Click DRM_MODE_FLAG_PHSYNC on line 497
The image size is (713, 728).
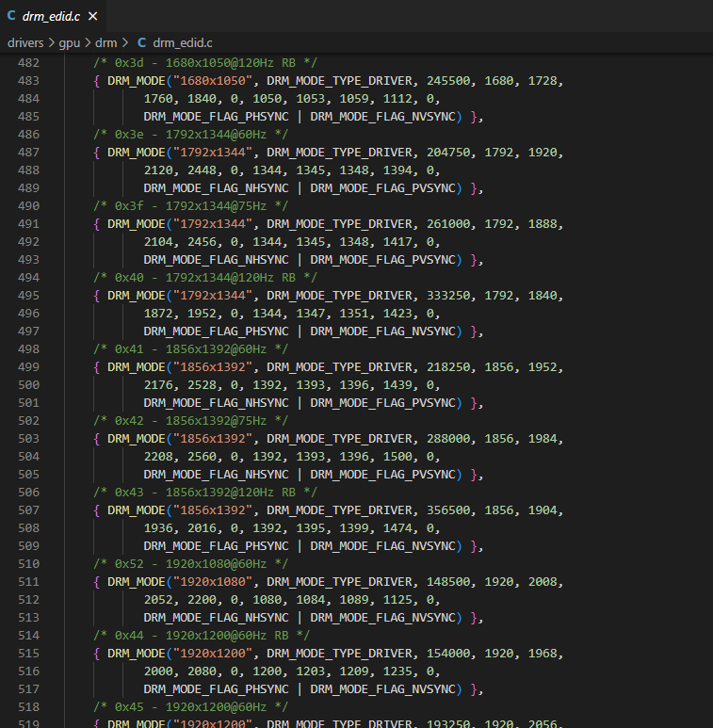pyautogui.click(x=216, y=331)
